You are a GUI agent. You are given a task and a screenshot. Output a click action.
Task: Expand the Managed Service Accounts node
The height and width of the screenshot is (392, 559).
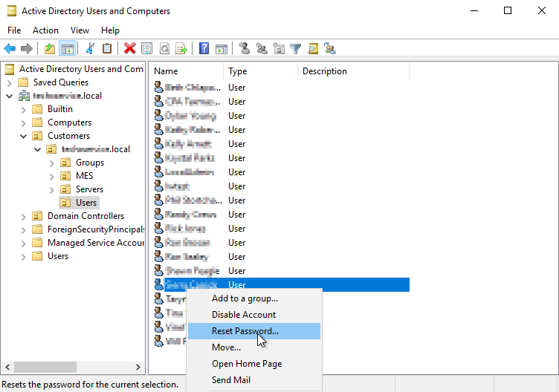click(x=24, y=244)
